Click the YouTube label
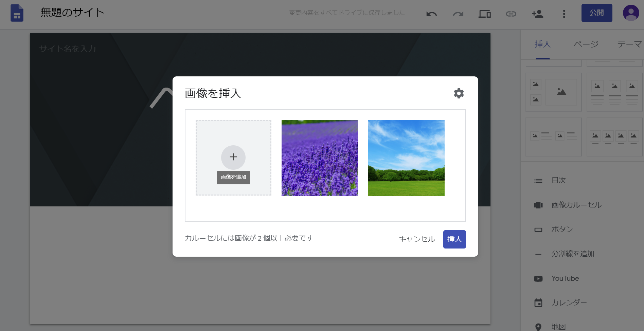The image size is (644, 331). coord(565,278)
